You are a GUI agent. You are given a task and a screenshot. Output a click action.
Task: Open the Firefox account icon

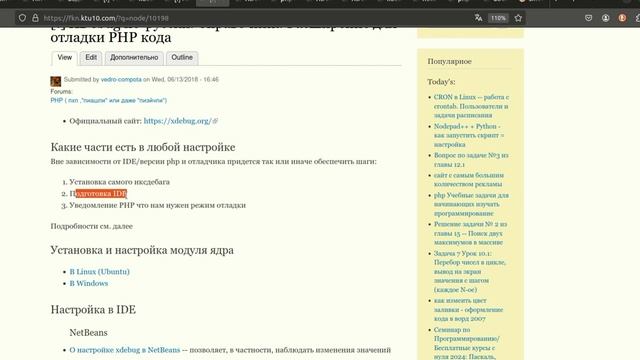click(x=605, y=18)
